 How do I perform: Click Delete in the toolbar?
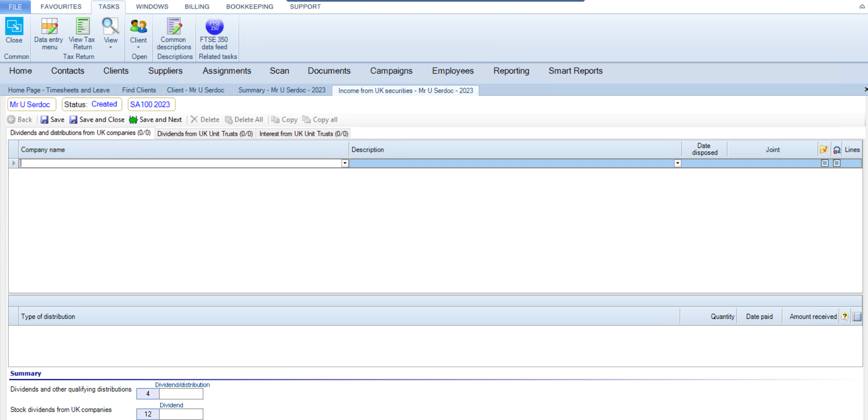[x=205, y=119]
